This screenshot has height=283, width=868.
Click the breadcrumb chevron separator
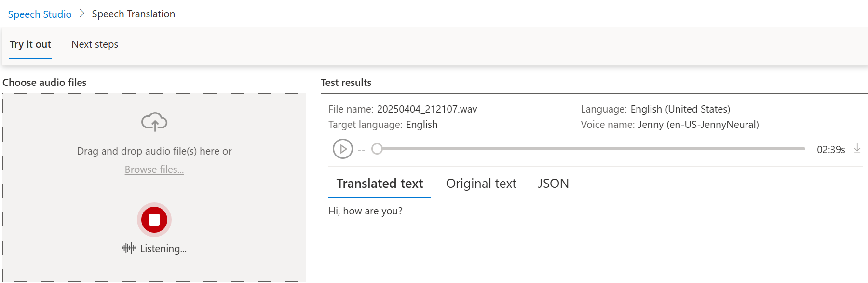[x=82, y=14]
